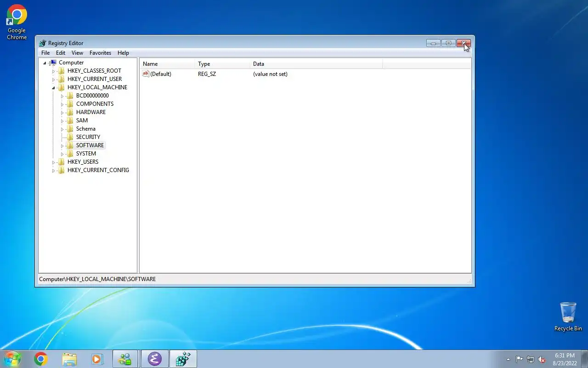
Task: Click the Registry Editor taskbar button
Action: pos(183,359)
